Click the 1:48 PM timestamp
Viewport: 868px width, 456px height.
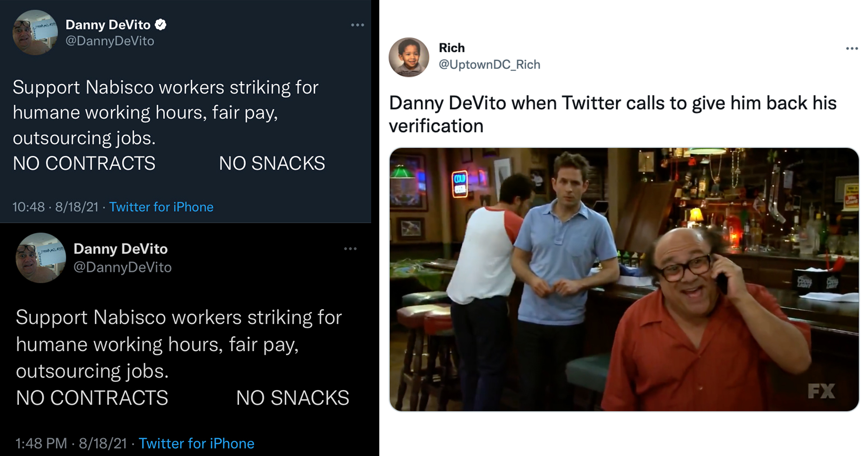point(41,443)
